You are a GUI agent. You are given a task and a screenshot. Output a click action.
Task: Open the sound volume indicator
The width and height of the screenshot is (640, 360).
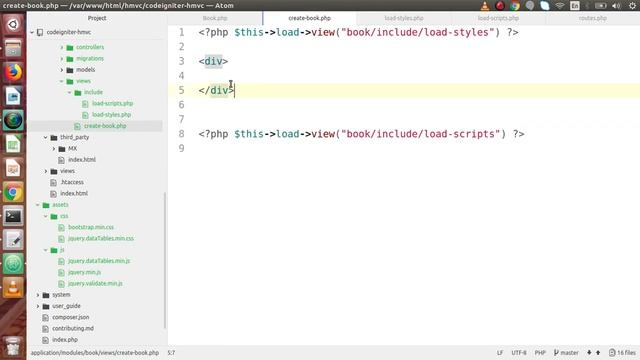click(x=616, y=6)
